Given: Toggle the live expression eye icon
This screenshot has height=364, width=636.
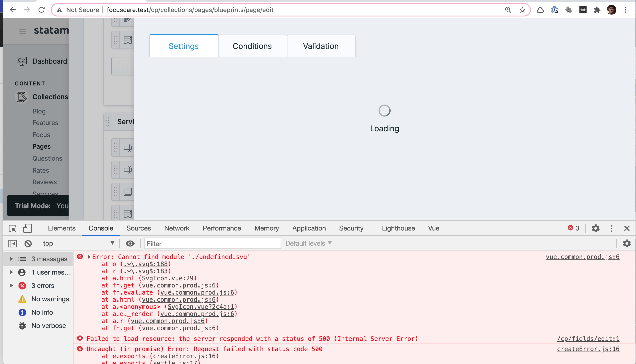Looking at the screenshot, I should (x=130, y=243).
